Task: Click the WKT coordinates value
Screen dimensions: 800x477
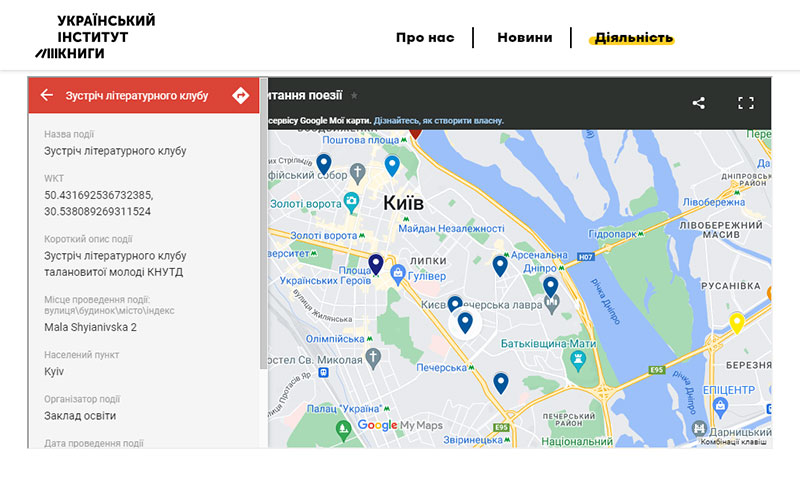Action: [x=98, y=203]
